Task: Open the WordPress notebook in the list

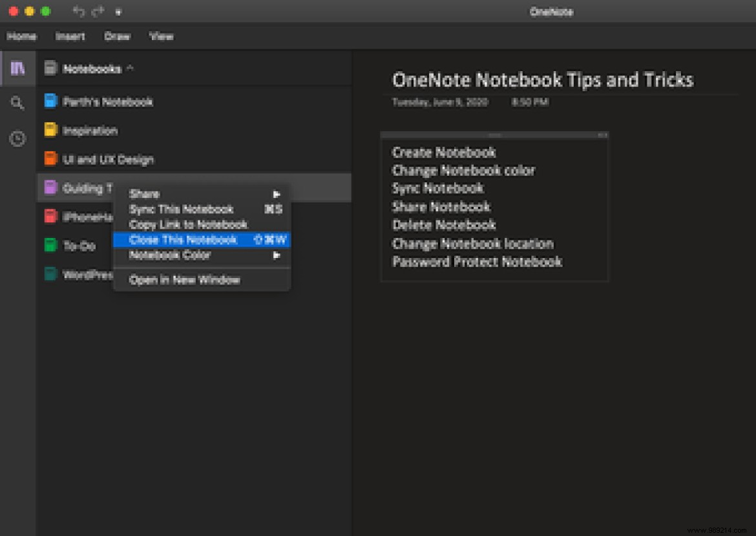Action: click(x=52, y=274)
